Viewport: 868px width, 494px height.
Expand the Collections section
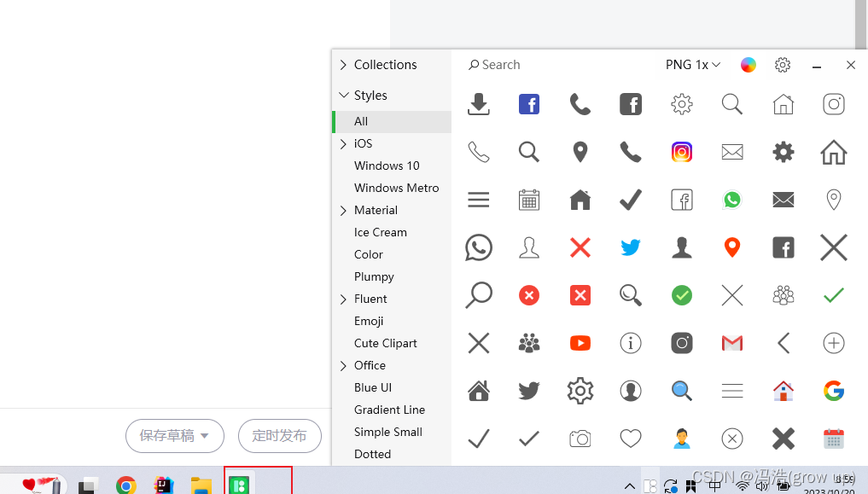pyautogui.click(x=343, y=65)
